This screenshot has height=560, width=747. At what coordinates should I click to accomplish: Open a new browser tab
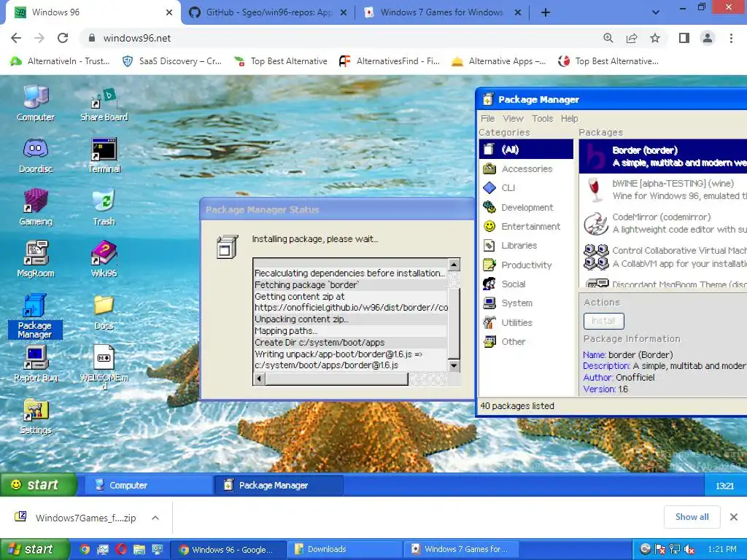tap(546, 13)
